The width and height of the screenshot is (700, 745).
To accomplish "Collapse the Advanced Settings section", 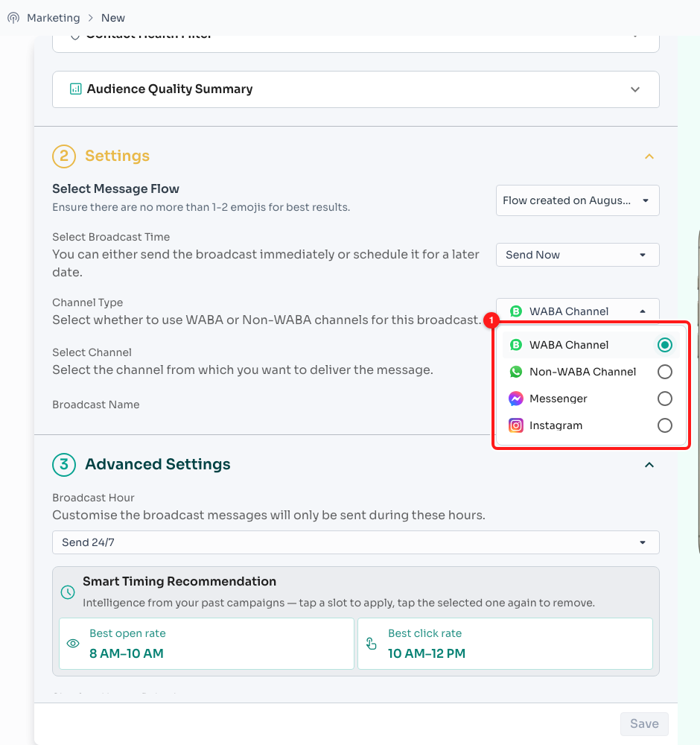I will click(x=649, y=465).
